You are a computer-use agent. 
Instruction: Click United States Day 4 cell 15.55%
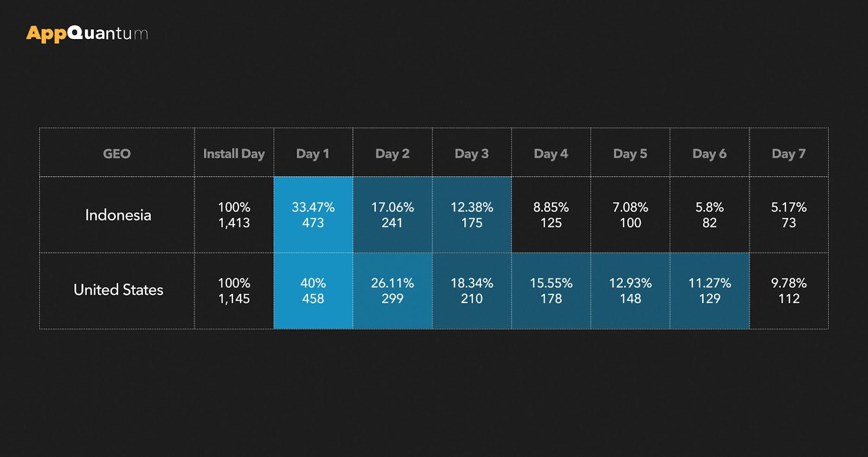tap(551, 291)
